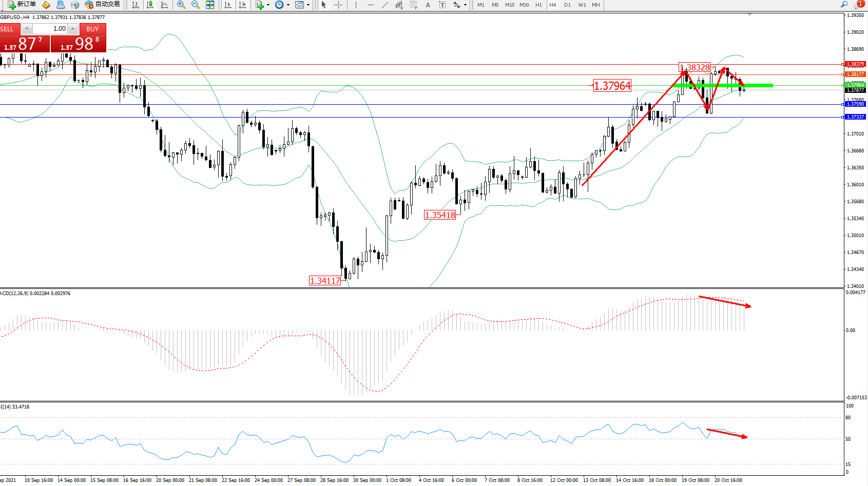This screenshot has width=868, height=486.
Task: Switch to the D1 timeframe
Action: [567, 5]
